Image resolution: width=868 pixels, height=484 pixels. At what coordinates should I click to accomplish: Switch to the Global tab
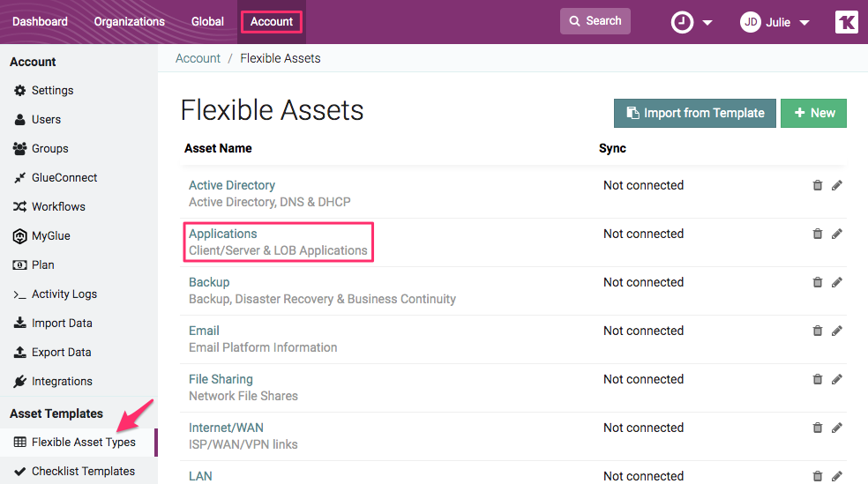click(x=207, y=21)
